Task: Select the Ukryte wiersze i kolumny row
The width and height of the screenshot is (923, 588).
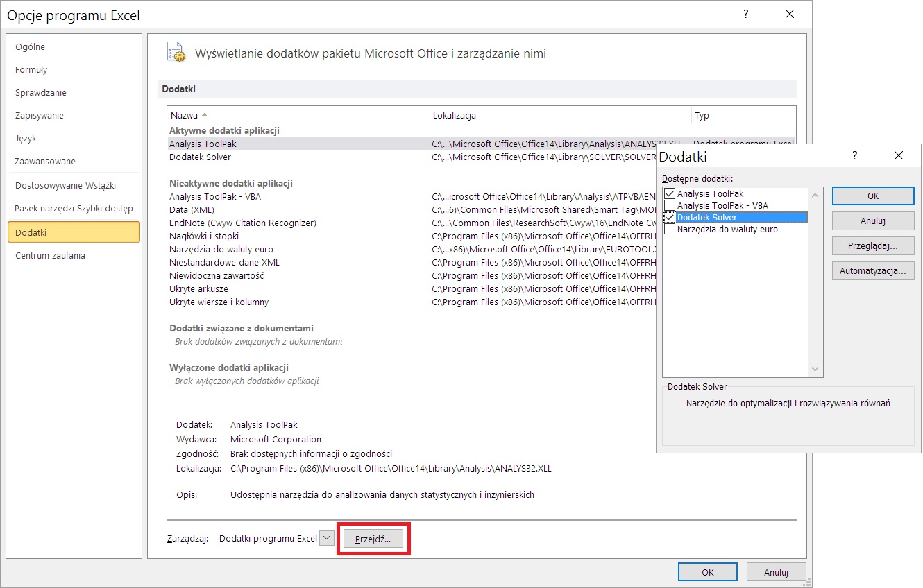Action: coord(412,302)
